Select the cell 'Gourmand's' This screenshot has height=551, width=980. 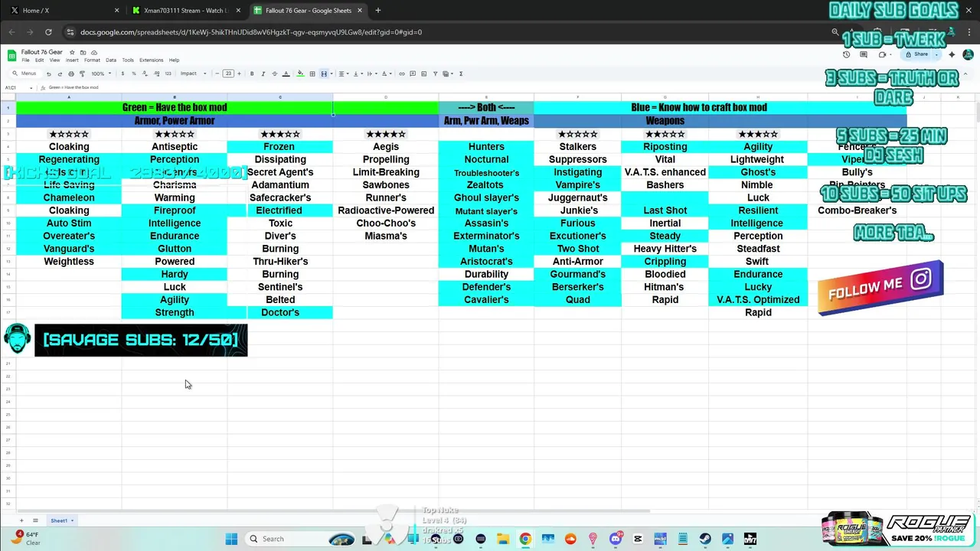[x=577, y=274]
